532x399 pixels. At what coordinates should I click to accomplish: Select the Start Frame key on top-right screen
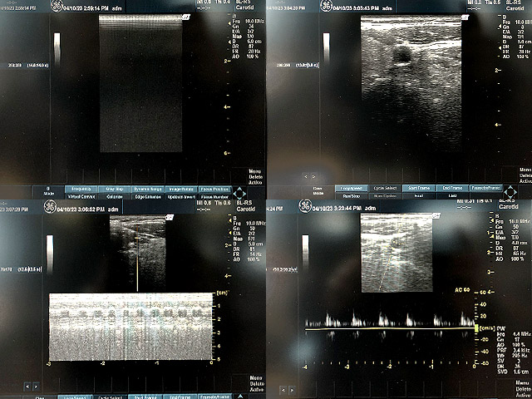coord(419,188)
